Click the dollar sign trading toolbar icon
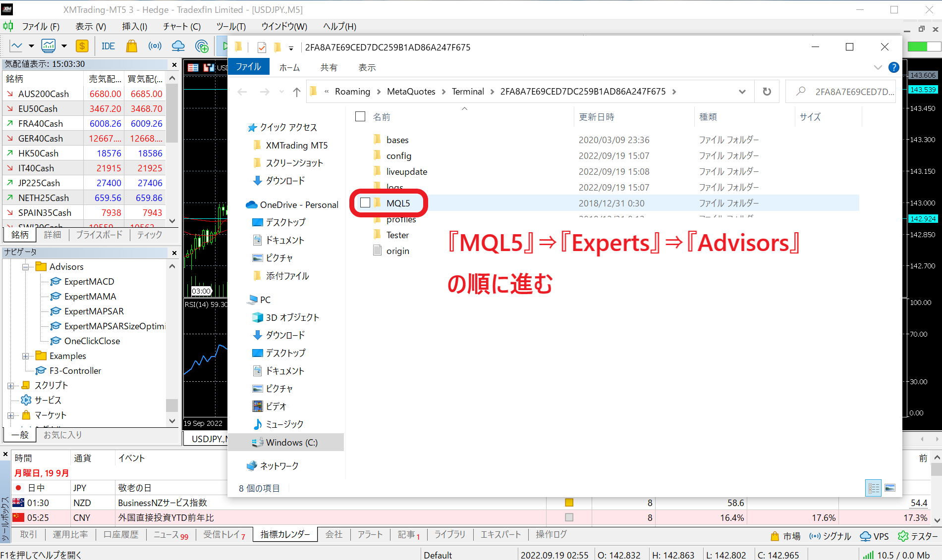942x560 pixels. pos(82,46)
